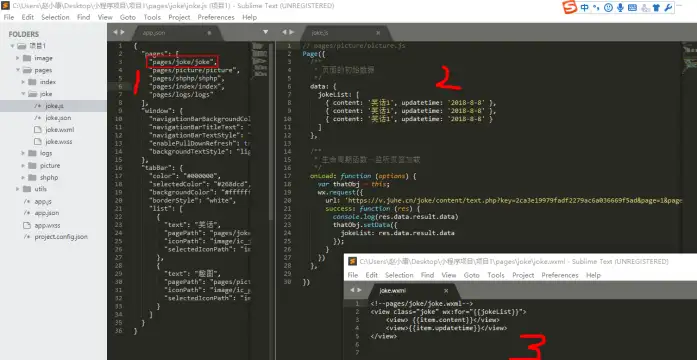Click the Sogou input method logo icon

pos(569,8)
